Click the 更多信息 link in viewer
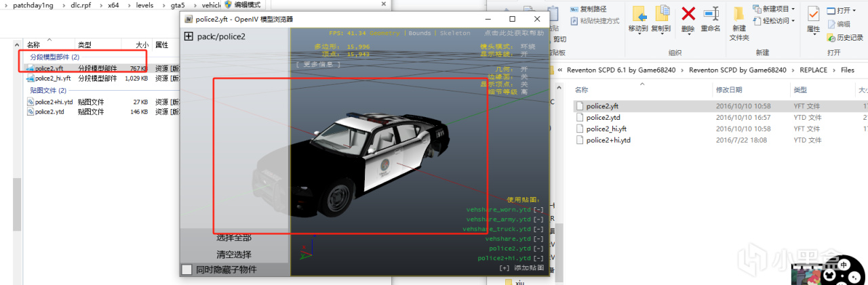This screenshot has height=285, width=868. [318, 64]
